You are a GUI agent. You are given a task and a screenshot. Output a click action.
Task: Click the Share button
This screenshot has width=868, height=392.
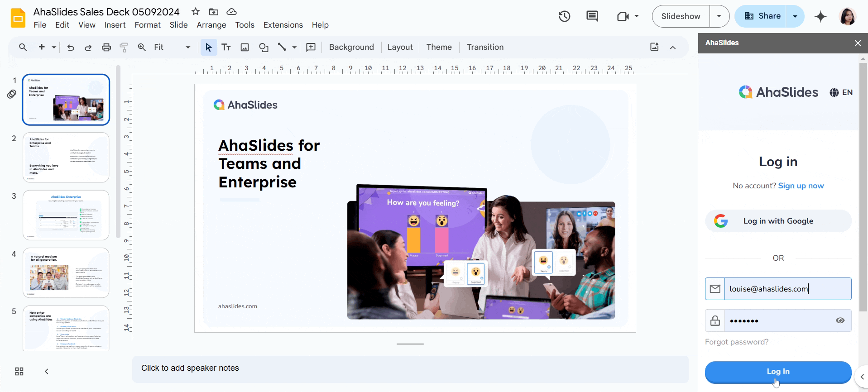[761, 16]
